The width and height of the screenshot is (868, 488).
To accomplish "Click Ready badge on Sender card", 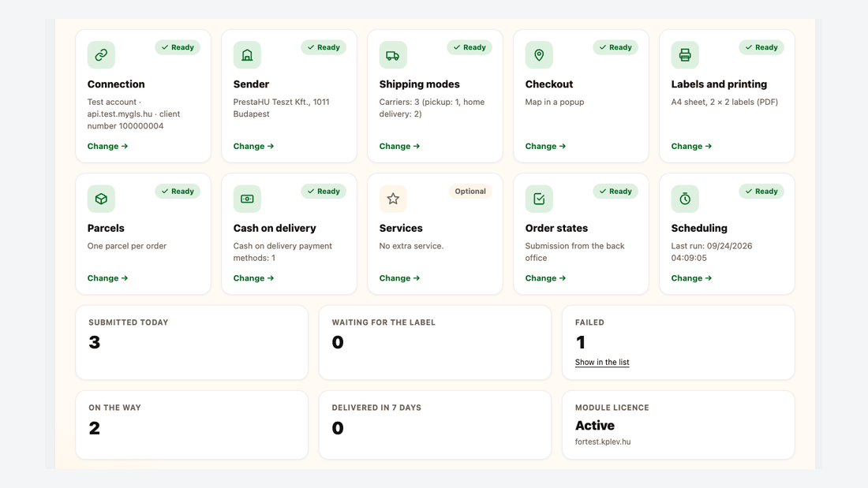I will tap(324, 47).
